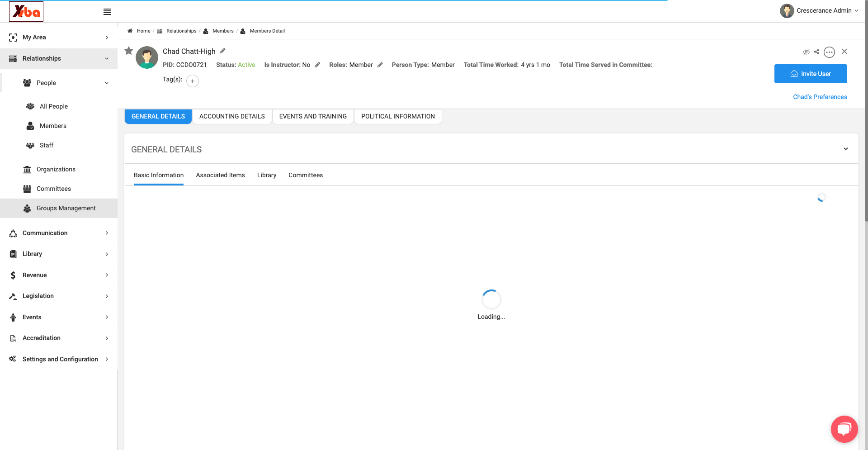Open the Political Information tab
Image resolution: width=868 pixels, height=450 pixels.
click(398, 116)
